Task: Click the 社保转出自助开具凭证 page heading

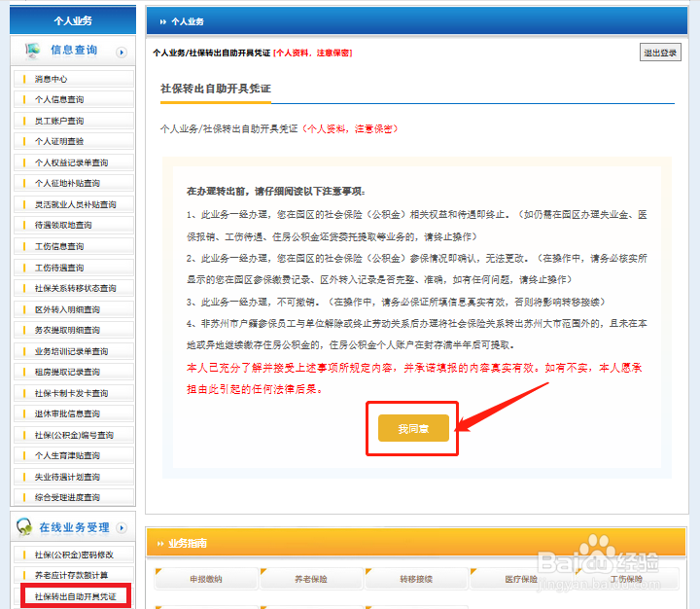Action: (216, 89)
